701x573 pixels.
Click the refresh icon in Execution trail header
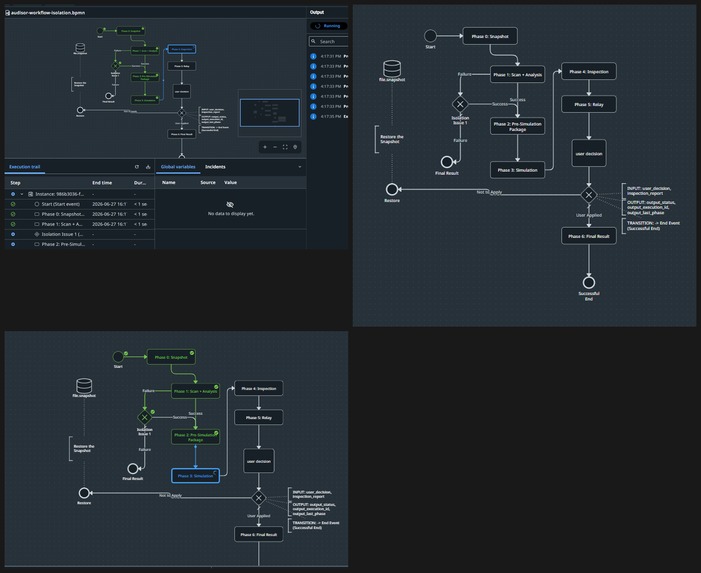pyautogui.click(x=137, y=167)
